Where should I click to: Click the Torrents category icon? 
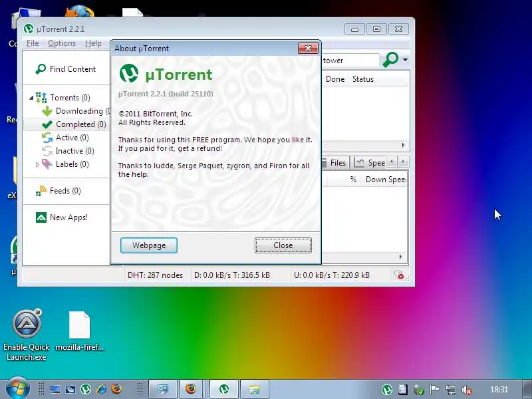[41, 98]
